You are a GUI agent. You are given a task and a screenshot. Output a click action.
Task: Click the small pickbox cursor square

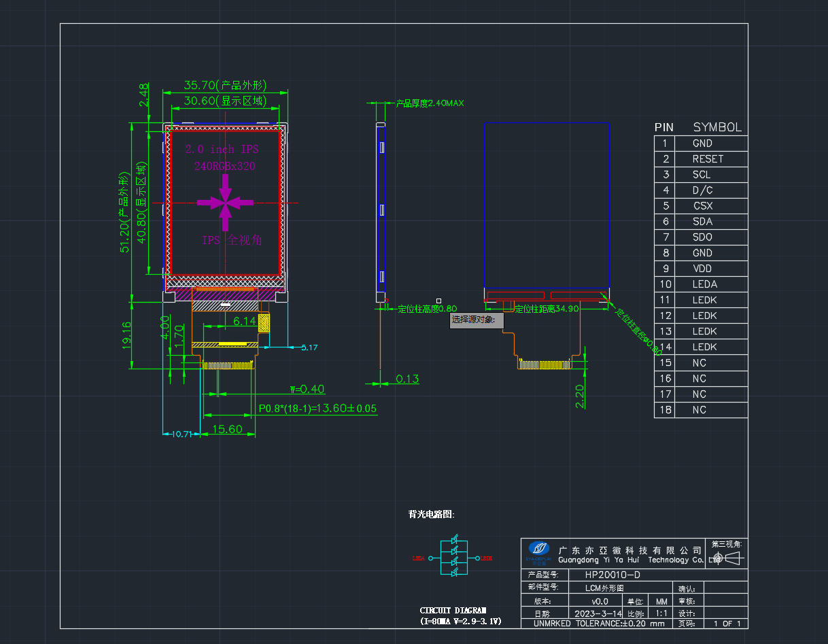(x=439, y=301)
